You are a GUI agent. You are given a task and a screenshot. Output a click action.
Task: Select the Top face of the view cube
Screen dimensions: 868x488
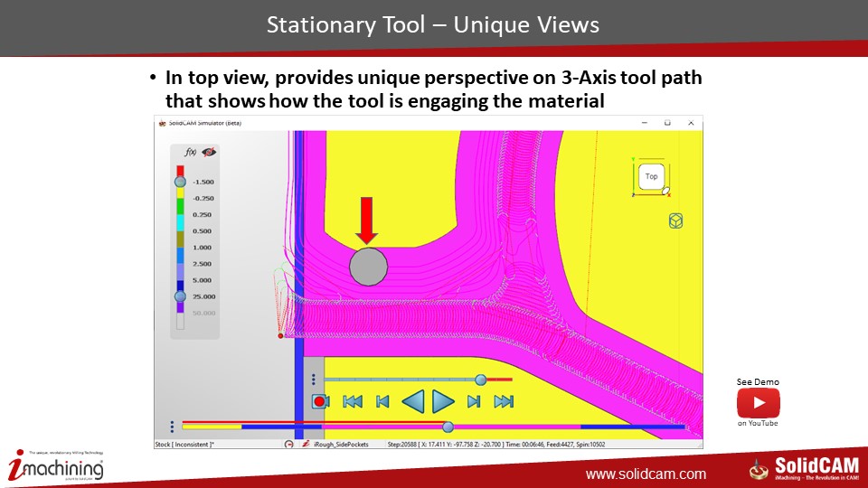pyautogui.click(x=651, y=177)
